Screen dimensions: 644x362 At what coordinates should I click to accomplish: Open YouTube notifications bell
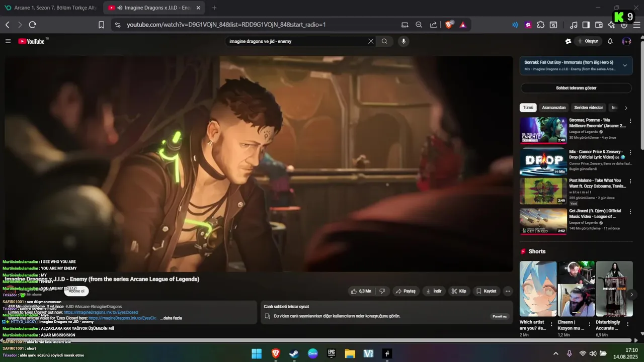tap(610, 41)
